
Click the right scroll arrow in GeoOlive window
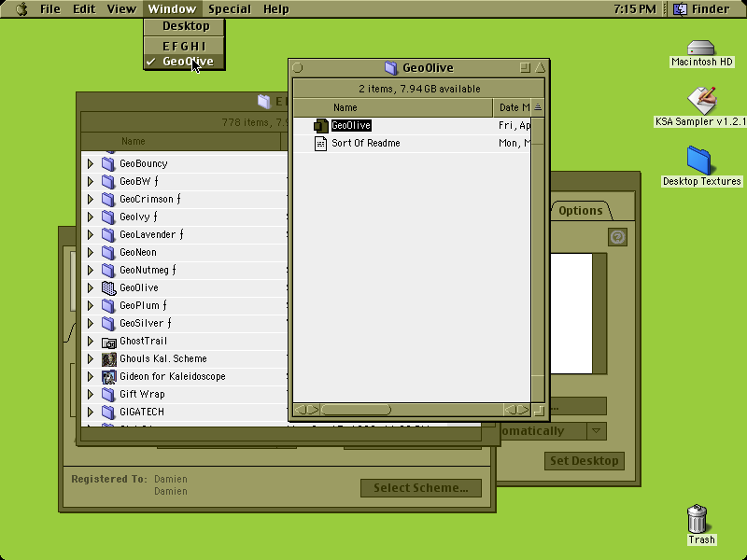click(523, 410)
